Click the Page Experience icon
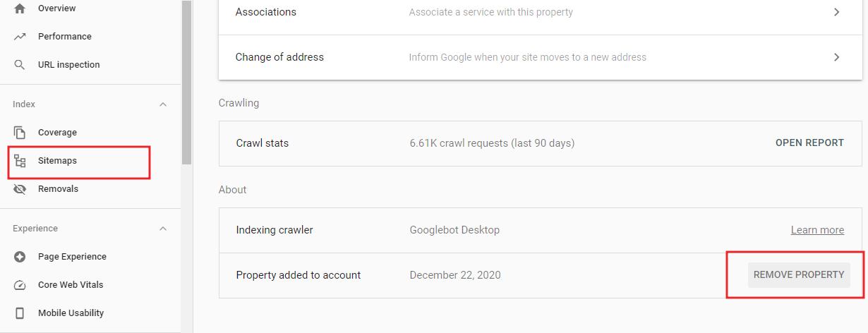 [x=20, y=257]
